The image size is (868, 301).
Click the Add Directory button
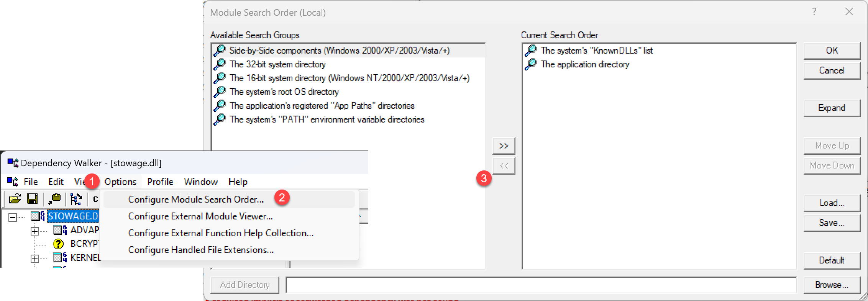pos(245,285)
